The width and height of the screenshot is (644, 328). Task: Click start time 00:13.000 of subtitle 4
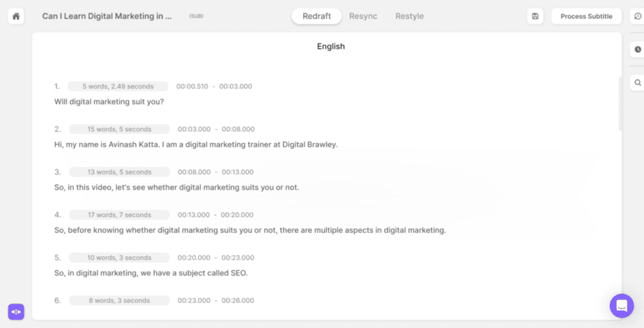pos(194,214)
